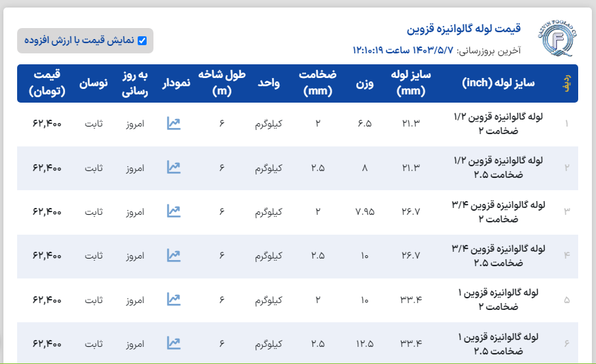Show price chart for row 5
Screen dimensions: 596x364
[173, 300]
